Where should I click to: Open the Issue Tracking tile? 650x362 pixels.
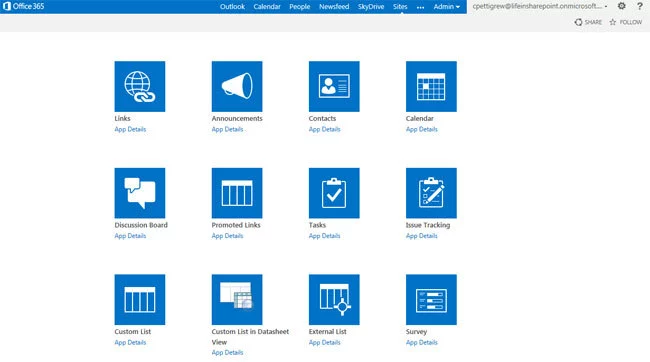(x=431, y=193)
